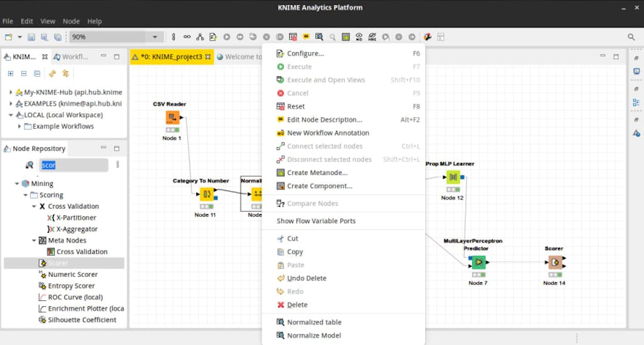Click the Cancel All running nodes toolbar icon
The height and width of the screenshot is (345, 644).
click(278, 36)
